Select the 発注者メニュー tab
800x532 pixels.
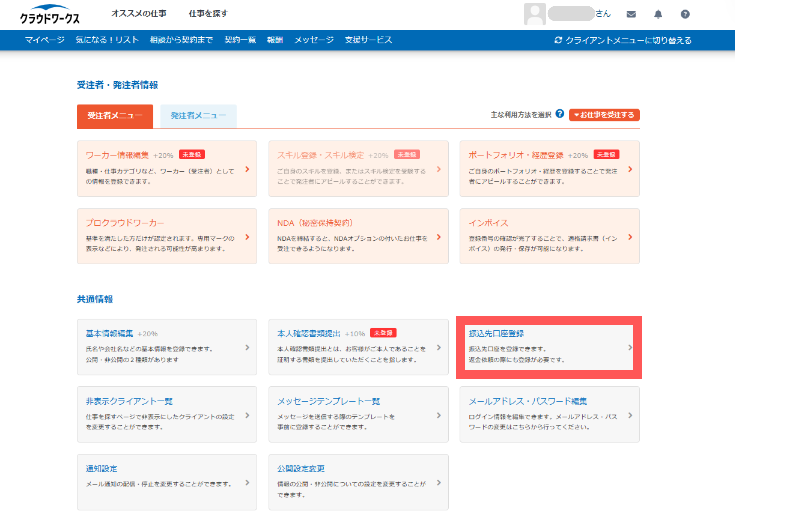pyautogui.click(x=198, y=116)
